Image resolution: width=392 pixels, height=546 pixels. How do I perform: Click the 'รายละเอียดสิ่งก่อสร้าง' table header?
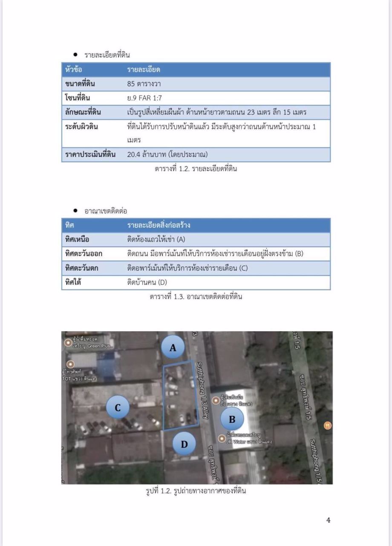point(159,225)
